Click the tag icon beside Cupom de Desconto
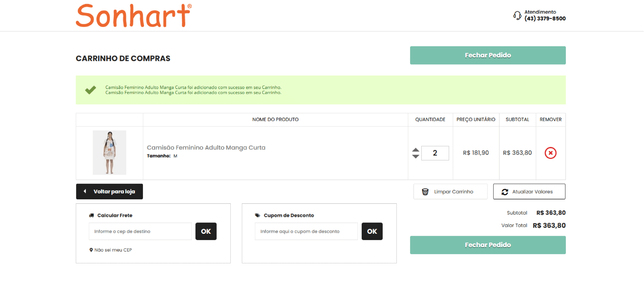Viewport: 644px width, 282px height. pyautogui.click(x=258, y=215)
